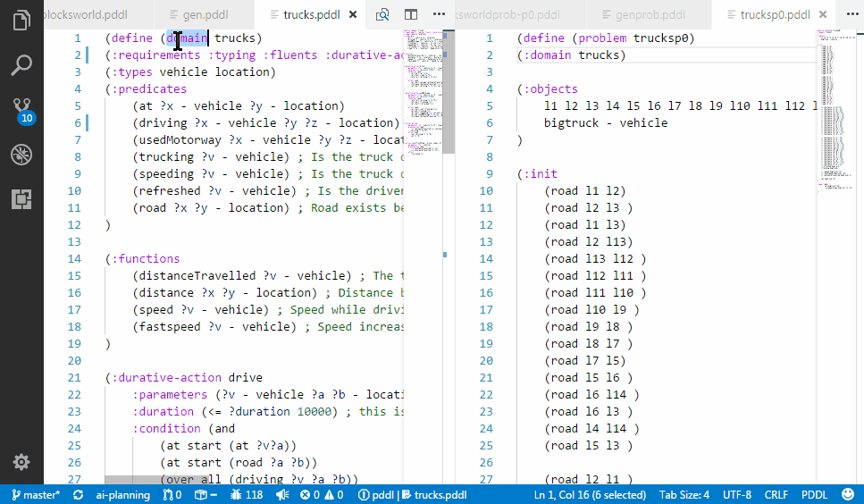
Task: Click ':functions' in left editor
Action: click(146, 258)
